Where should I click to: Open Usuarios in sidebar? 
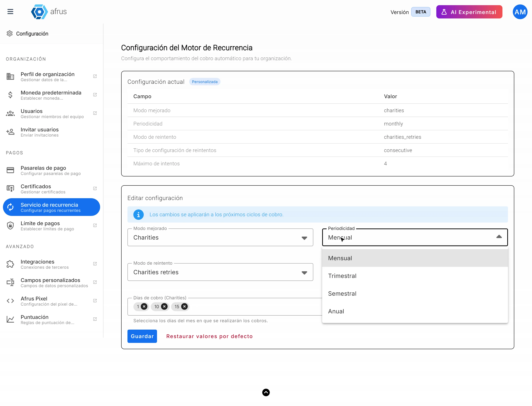[51, 113]
